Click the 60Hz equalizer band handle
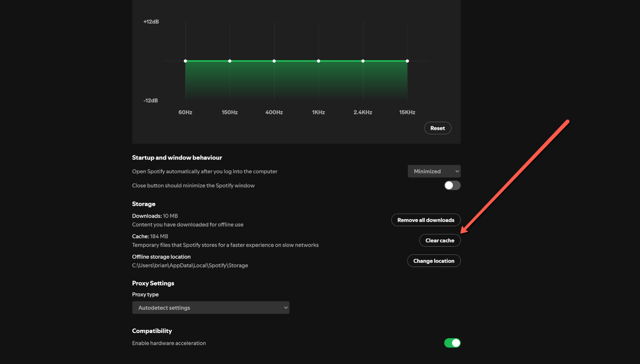The height and width of the screenshot is (364, 640). [x=185, y=61]
